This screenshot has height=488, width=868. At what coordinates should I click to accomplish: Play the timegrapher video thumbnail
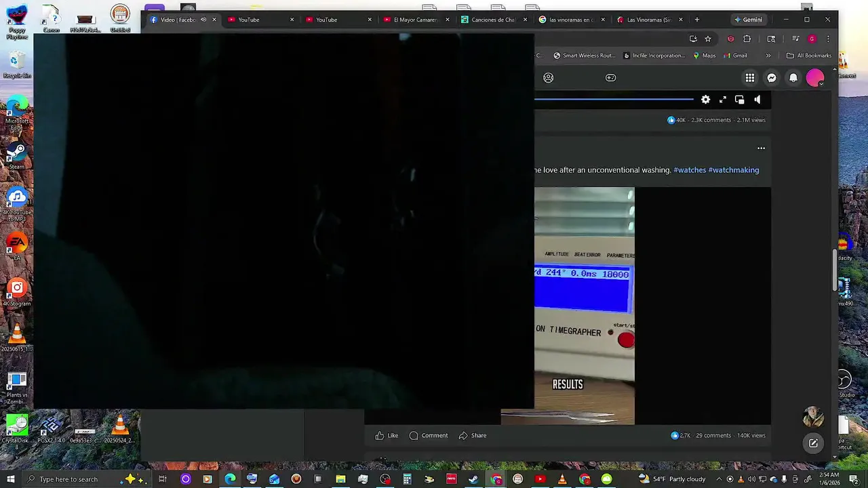(x=585, y=306)
